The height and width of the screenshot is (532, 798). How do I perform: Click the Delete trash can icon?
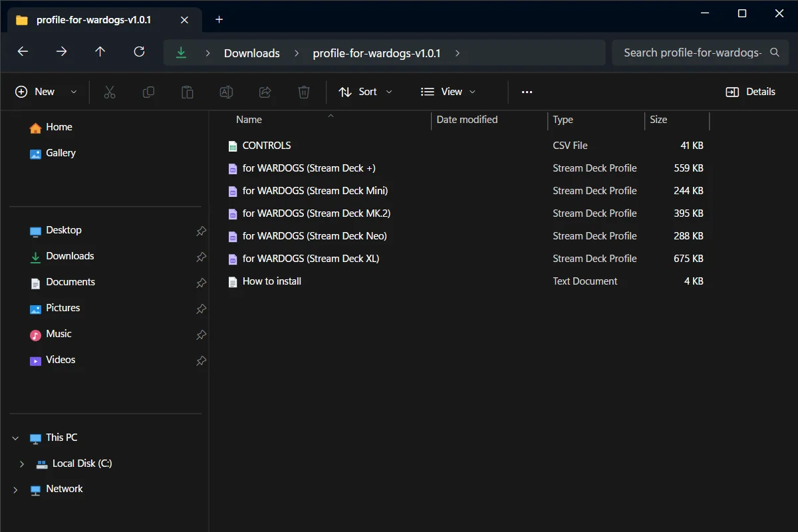304,92
